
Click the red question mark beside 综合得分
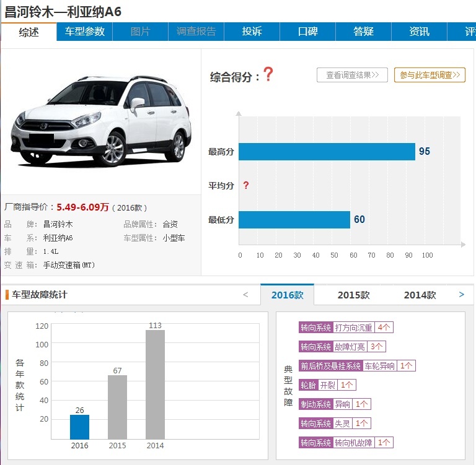pyautogui.click(x=268, y=74)
